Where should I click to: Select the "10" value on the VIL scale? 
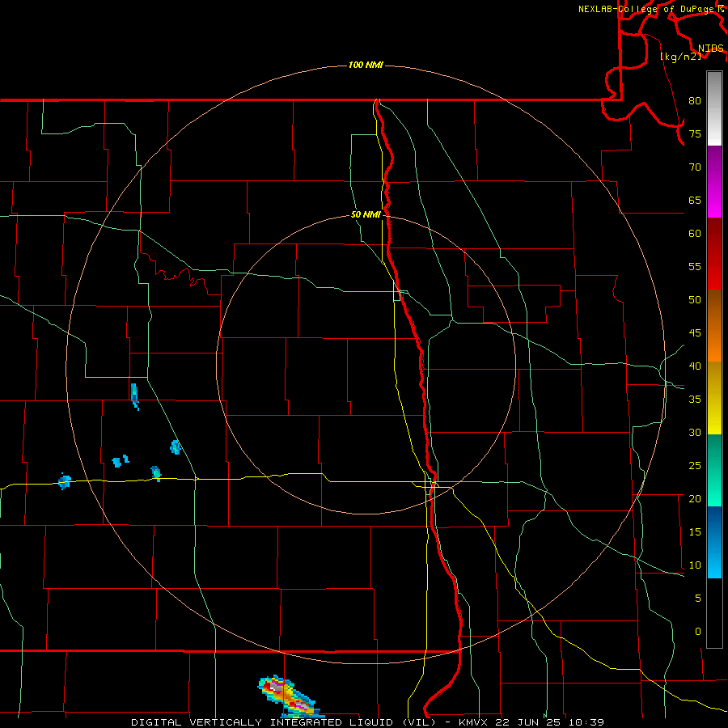tap(695, 565)
